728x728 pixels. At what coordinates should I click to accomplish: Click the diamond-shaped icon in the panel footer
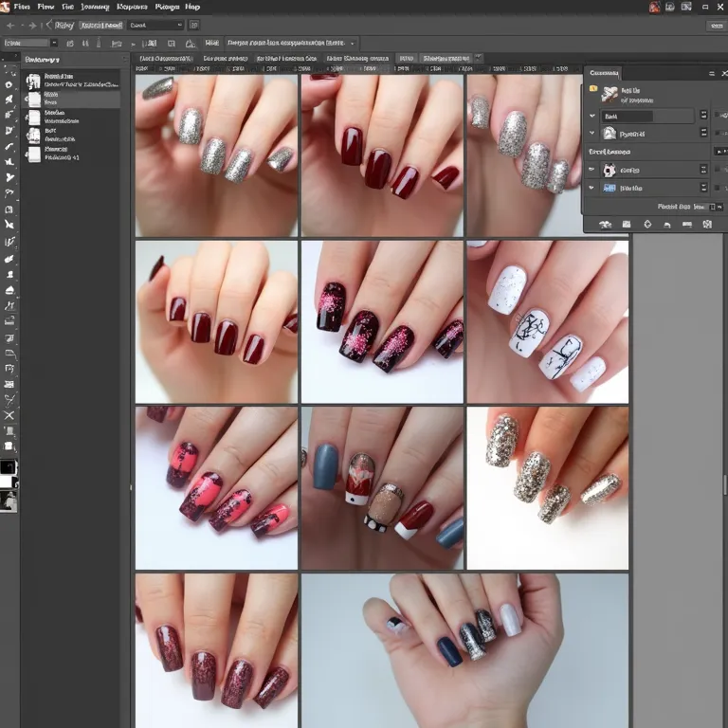(x=647, y=225)
